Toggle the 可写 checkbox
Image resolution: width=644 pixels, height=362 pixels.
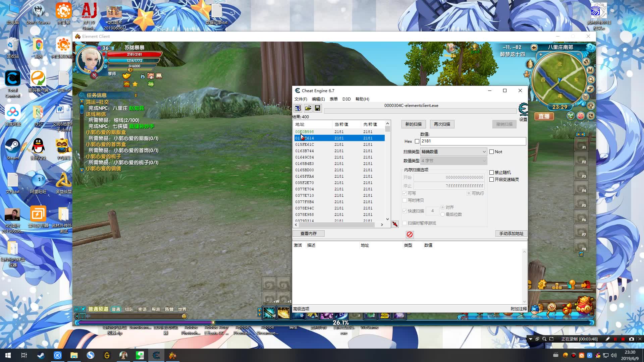pyautogui.click(x=405, y=193)
